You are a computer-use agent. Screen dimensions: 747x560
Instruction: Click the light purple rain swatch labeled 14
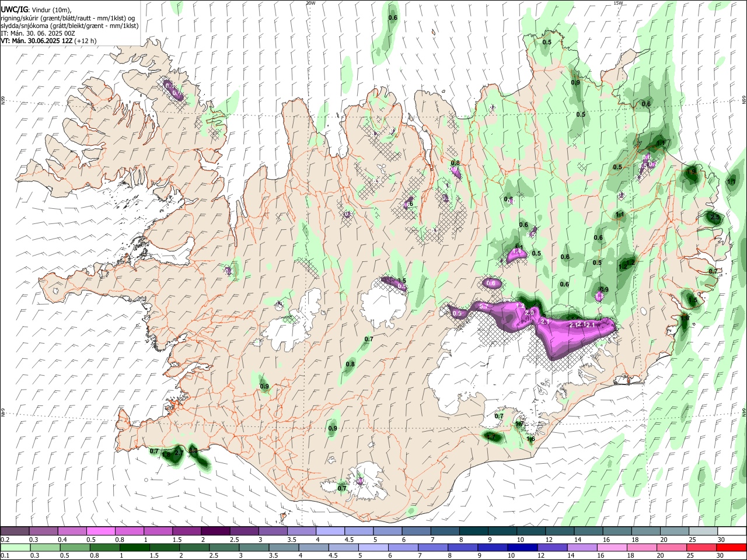581,547
